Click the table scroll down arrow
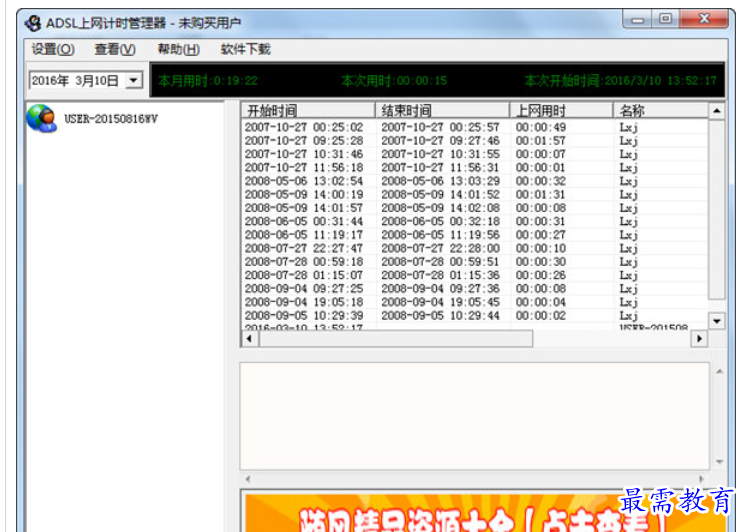Image resolution: width=742 pixels, height=532 pixels. [x=716, y=321]
